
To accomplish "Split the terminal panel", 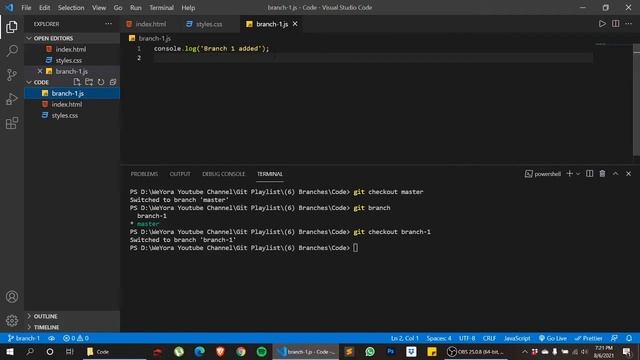I will click(589, 174).
